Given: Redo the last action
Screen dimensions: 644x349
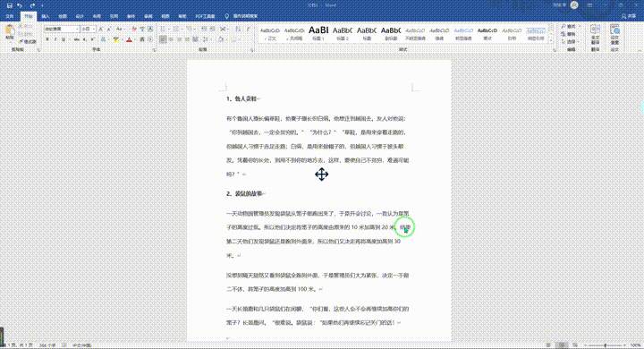Looking at the screenshot, I should click(x=32, y=5).
